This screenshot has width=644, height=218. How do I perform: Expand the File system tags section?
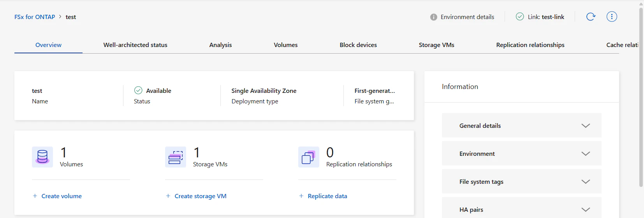pyautogui.click(x=522, y=181)
